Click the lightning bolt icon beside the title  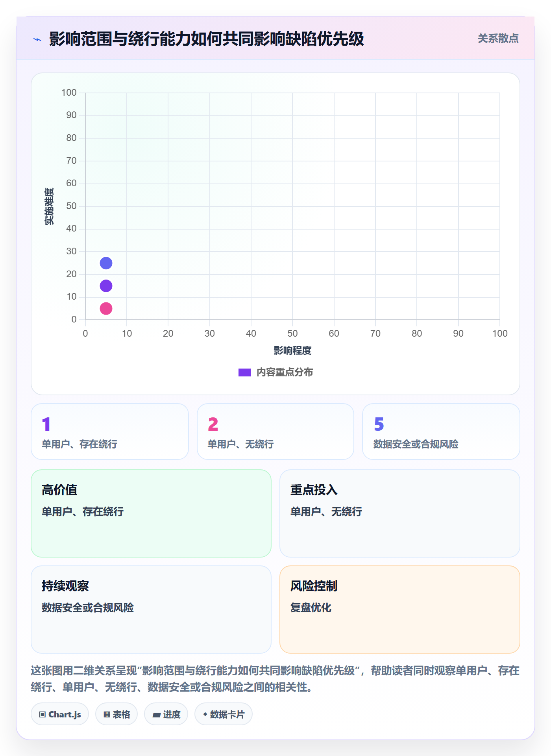click(x=37, y=39)
